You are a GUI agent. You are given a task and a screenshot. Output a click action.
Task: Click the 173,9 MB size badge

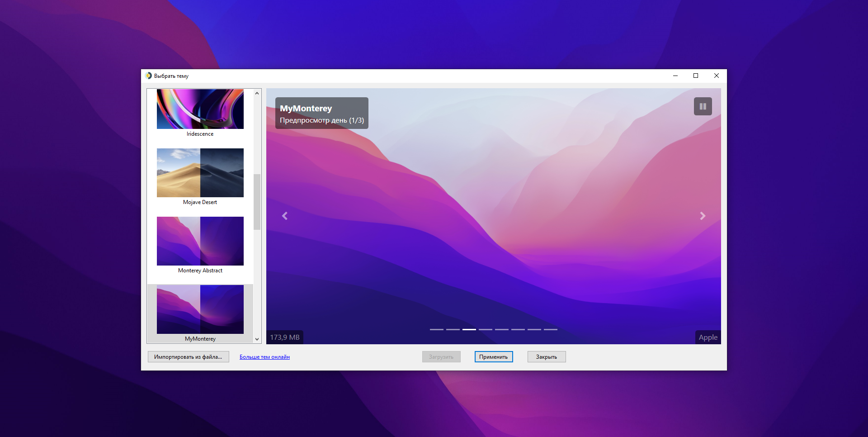pos(284,337)
